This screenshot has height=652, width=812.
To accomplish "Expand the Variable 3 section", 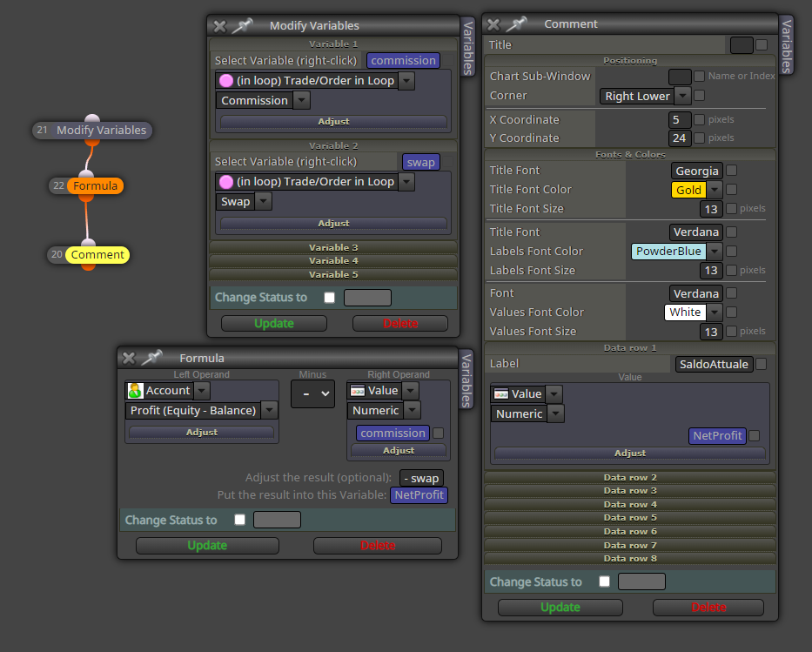I will pyautogui.click(x=333, y=247).
